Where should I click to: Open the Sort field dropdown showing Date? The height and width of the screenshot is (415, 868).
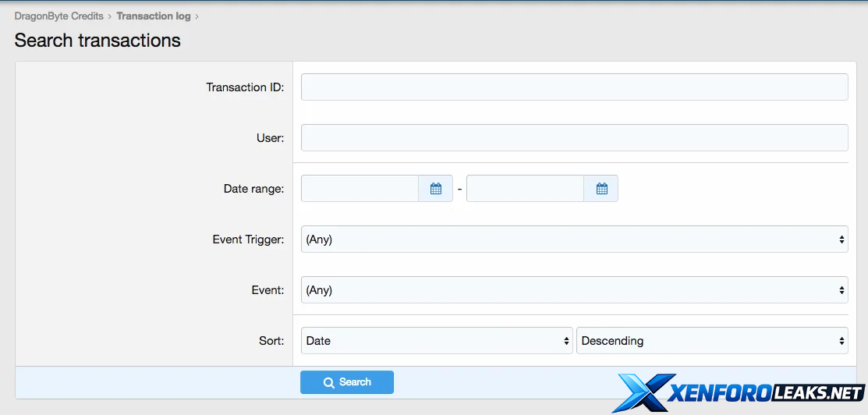437,341
